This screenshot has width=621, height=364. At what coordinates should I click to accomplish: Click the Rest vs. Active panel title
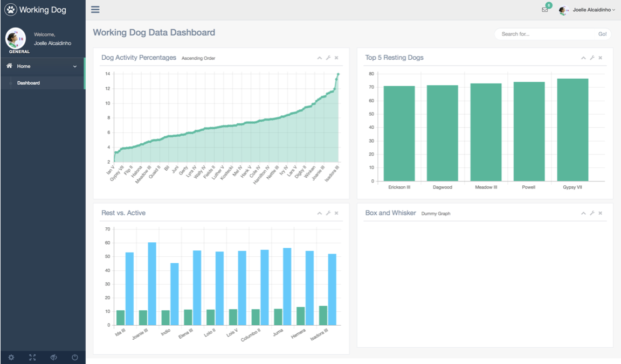pos(123,213)
